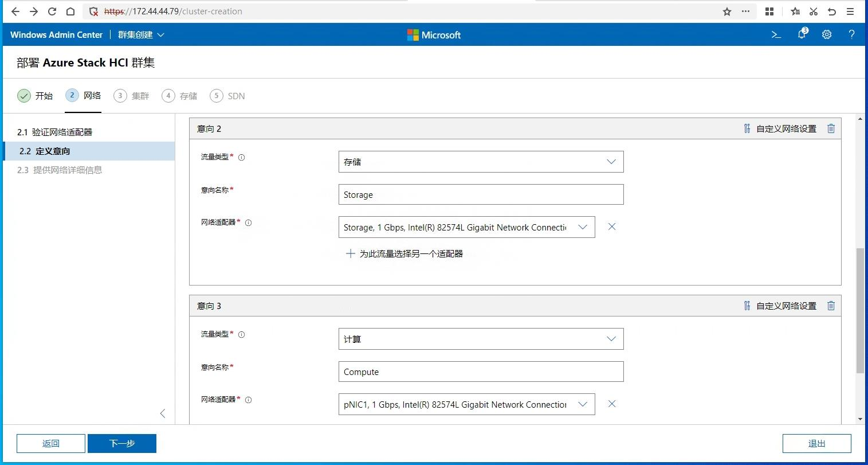Delete 意向 2 with trash icon
Screen dimensions: 868x465
831,128
